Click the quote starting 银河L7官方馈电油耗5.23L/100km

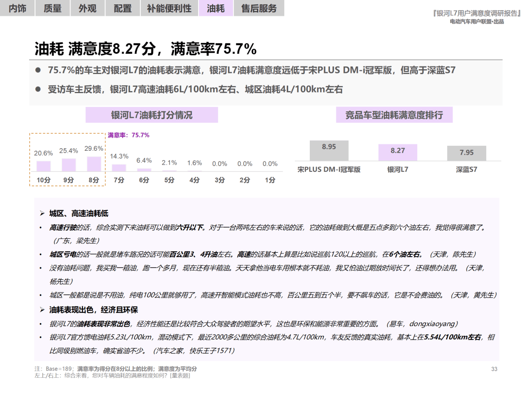pos(272,344)
